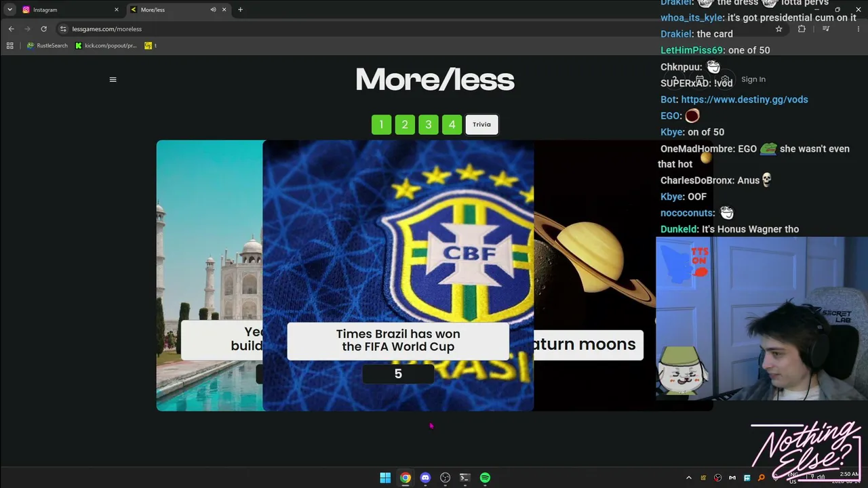Click the chat username 'LetHimPiss69'

(x=692, y=50)
